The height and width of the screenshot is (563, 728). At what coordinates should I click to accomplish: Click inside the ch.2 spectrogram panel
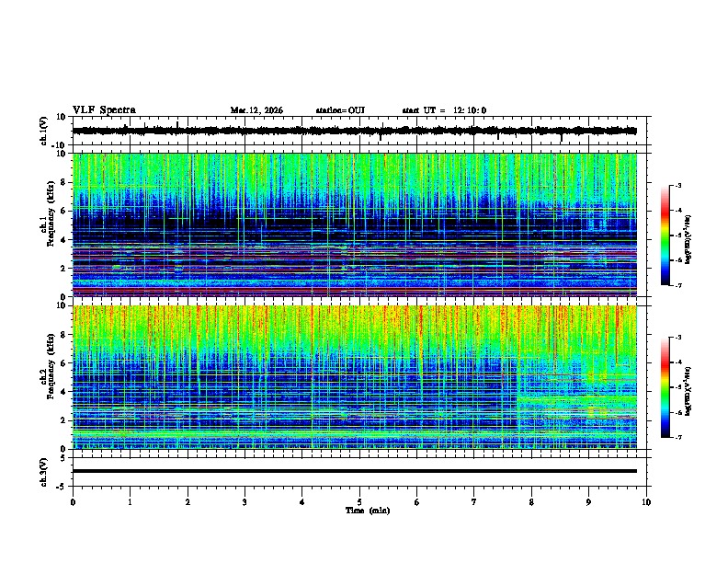pos(355,377)
